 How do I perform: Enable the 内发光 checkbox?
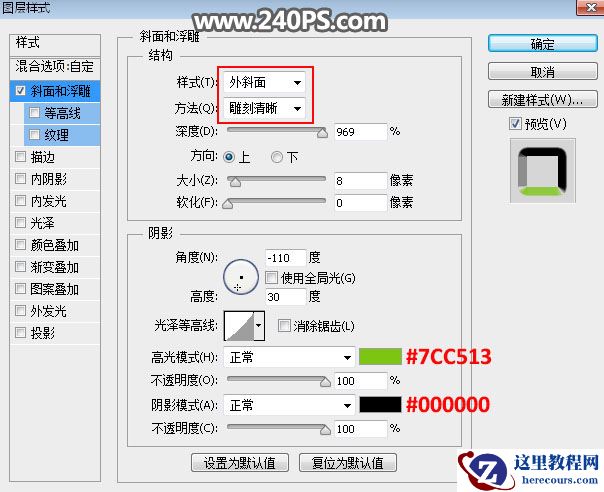coord(20,200)
